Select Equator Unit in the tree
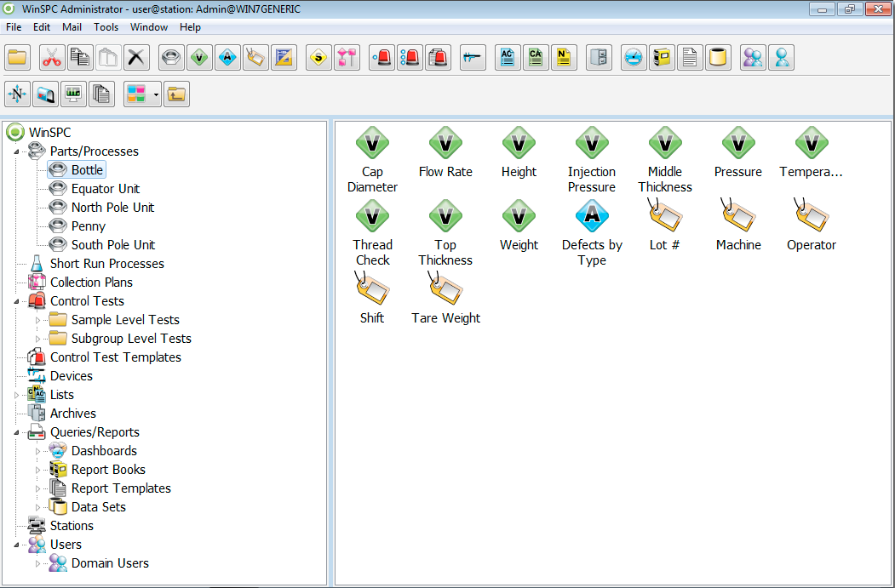This screenshot has height=588, width=895. tap(105, 189)
